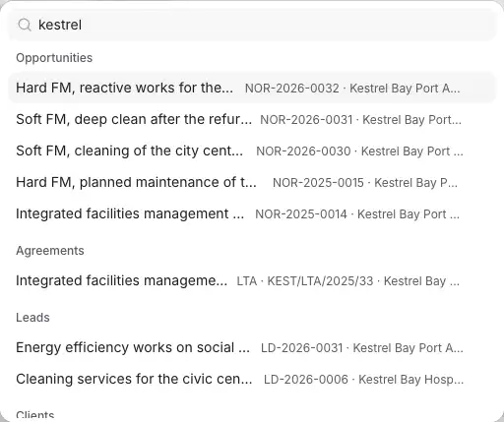Focus the search field containing kestrel

[x=252, y=25]
